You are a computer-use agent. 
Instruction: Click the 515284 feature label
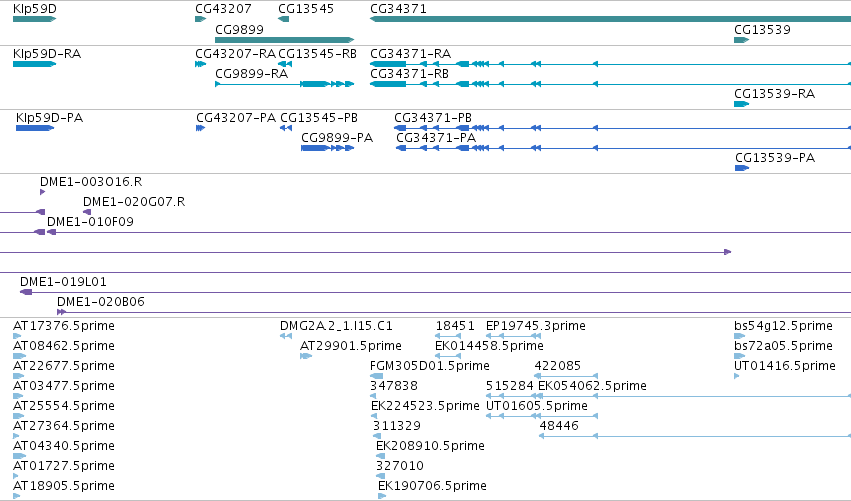click(510, 386)
